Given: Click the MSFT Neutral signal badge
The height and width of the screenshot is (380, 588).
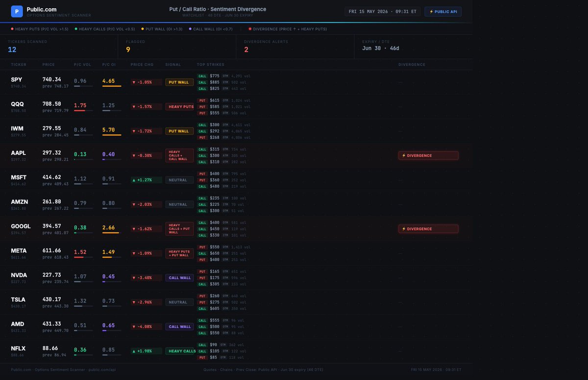Looking at the screenshot, I should (x=179, y=180).
